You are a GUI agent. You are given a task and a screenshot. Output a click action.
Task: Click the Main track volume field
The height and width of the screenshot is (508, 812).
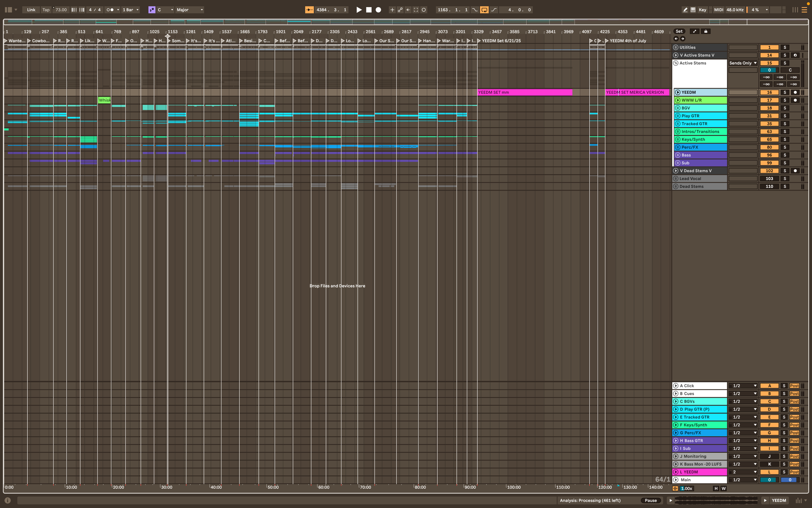(x=769, y=480)
